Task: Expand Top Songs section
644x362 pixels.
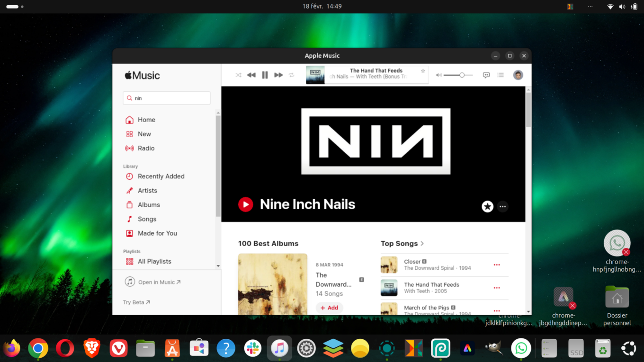Action: [x=402, y=243]
